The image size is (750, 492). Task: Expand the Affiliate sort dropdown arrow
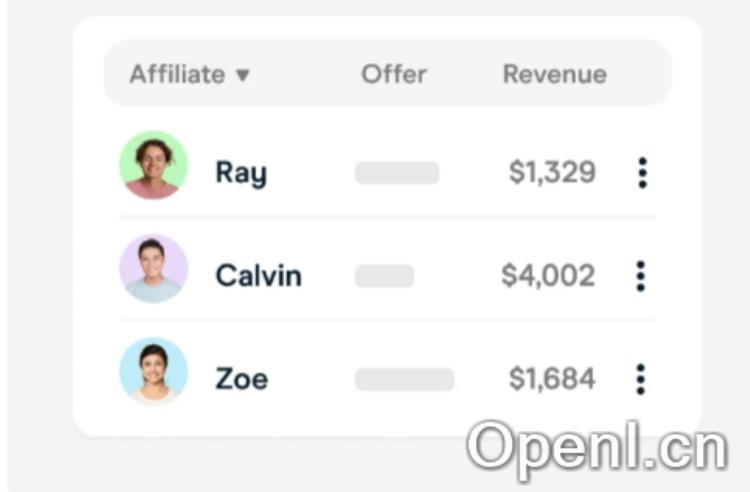click(x=242, y=75)
